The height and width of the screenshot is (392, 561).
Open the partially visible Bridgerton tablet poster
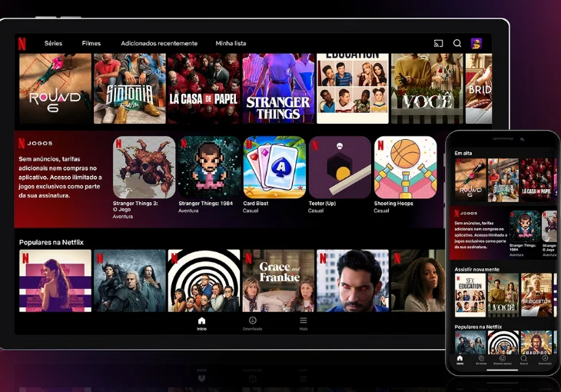click(x=479, y=88)
